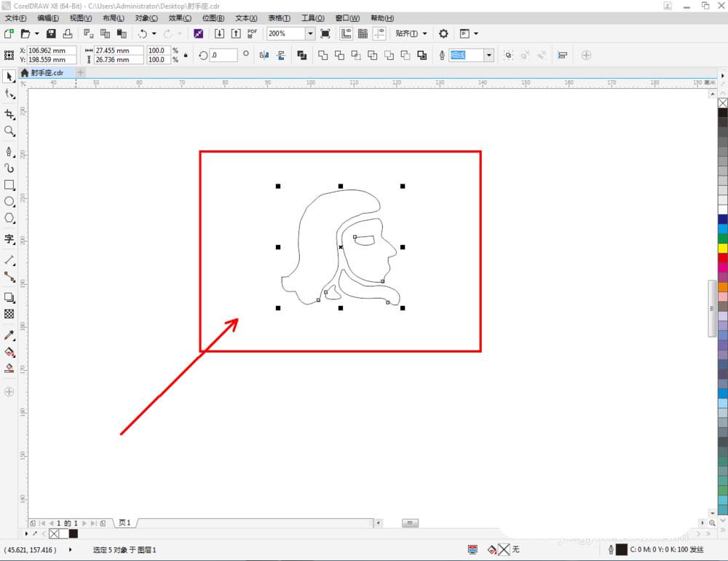Click the Print icon

coord(68,34)
